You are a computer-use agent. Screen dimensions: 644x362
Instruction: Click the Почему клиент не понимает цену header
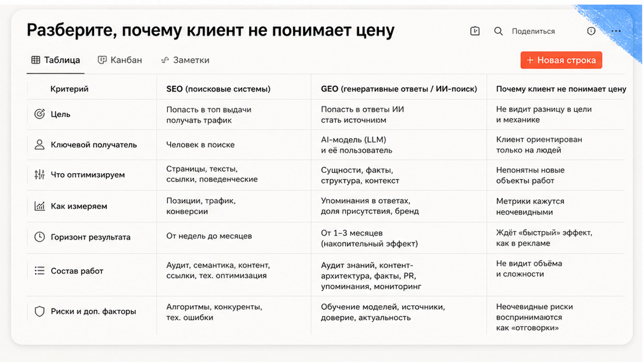561,89
